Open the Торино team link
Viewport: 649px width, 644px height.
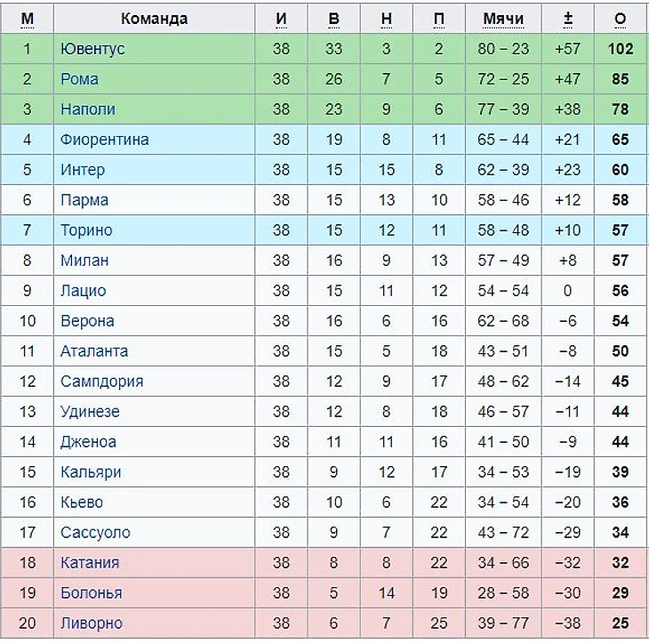[86, 230]
